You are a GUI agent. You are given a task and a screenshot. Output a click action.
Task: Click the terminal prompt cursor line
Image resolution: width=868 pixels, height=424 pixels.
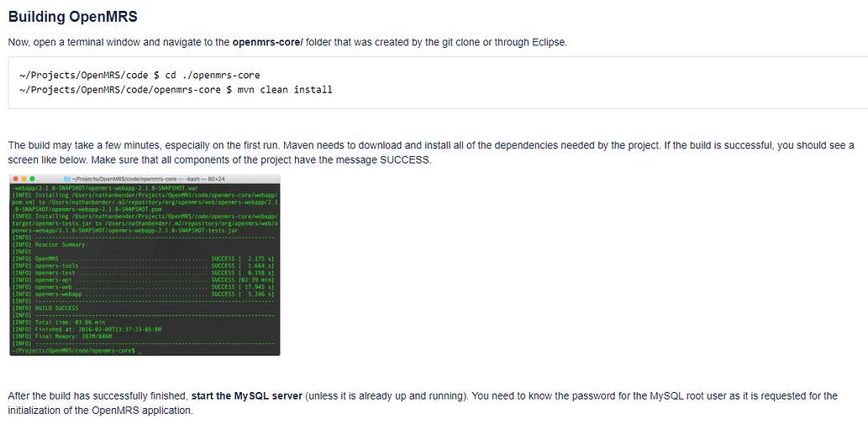[x=76, y=350]
